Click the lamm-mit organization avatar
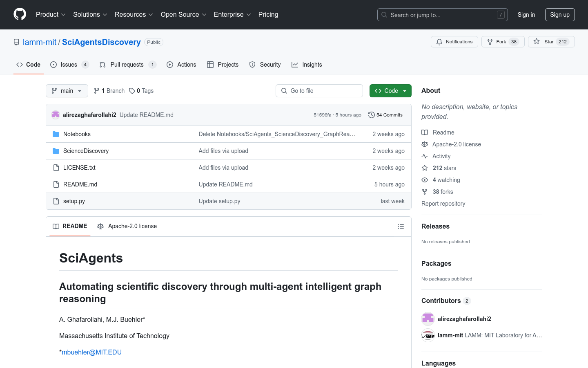Screen dimensions: 588x368 click(x=428, y=335)
